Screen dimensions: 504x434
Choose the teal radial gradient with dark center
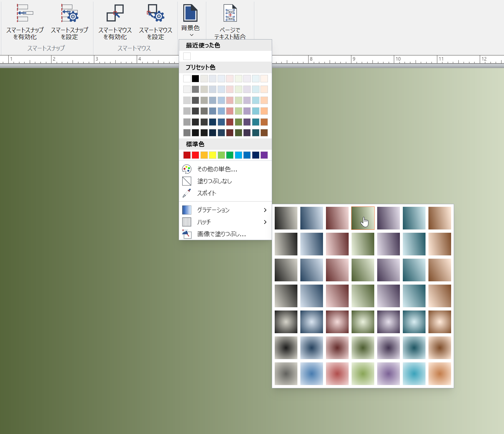(x=414, y=348)
